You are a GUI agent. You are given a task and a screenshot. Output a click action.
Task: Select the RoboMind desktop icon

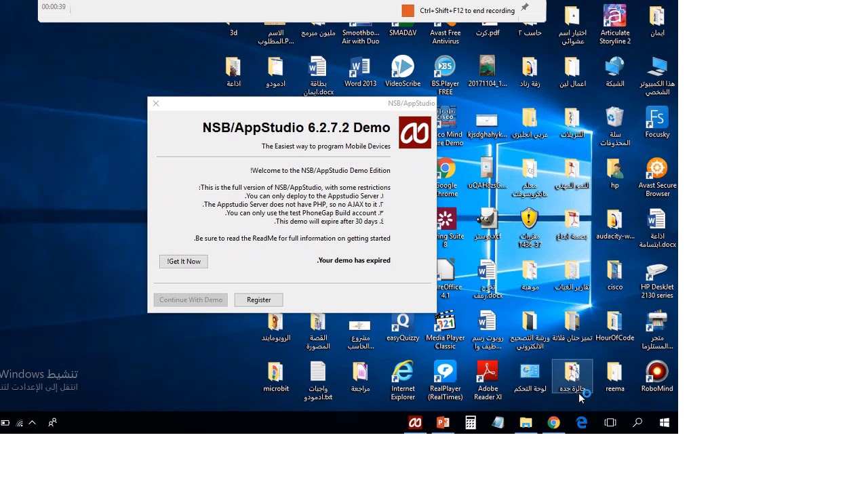coord(657,377)
